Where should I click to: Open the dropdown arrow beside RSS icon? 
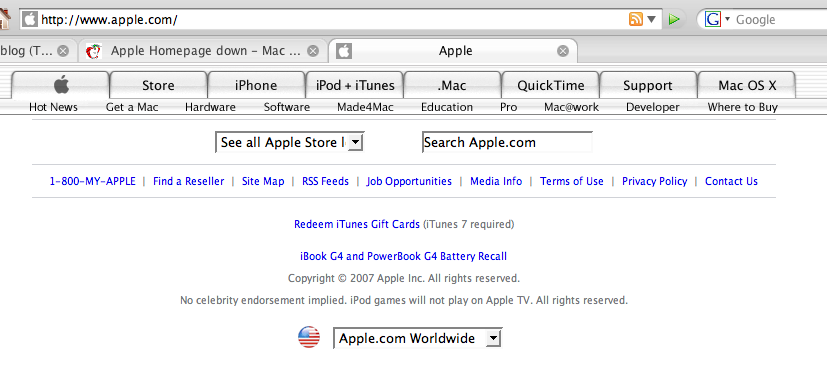pyautogui.click(x=651, y=20)
